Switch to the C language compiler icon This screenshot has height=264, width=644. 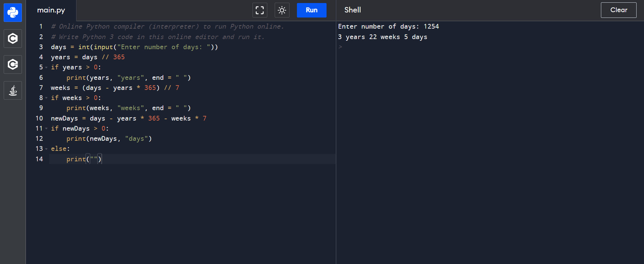13,38
